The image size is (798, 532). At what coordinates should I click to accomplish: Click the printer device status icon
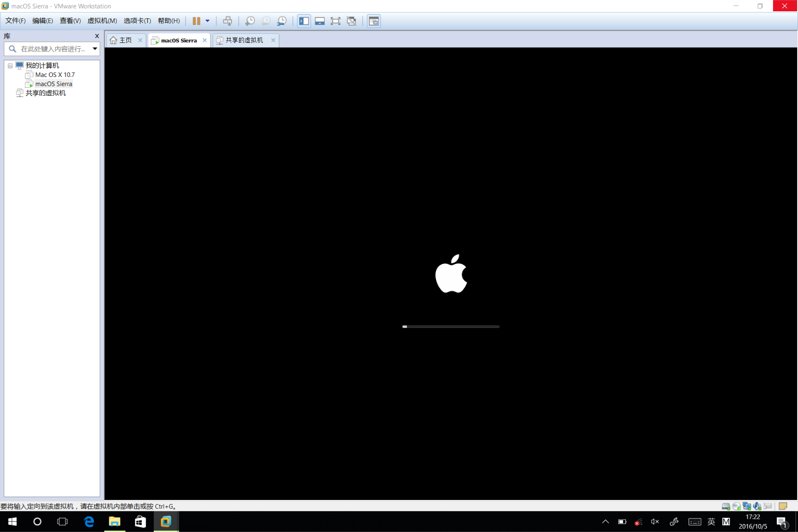coord(768,506)
